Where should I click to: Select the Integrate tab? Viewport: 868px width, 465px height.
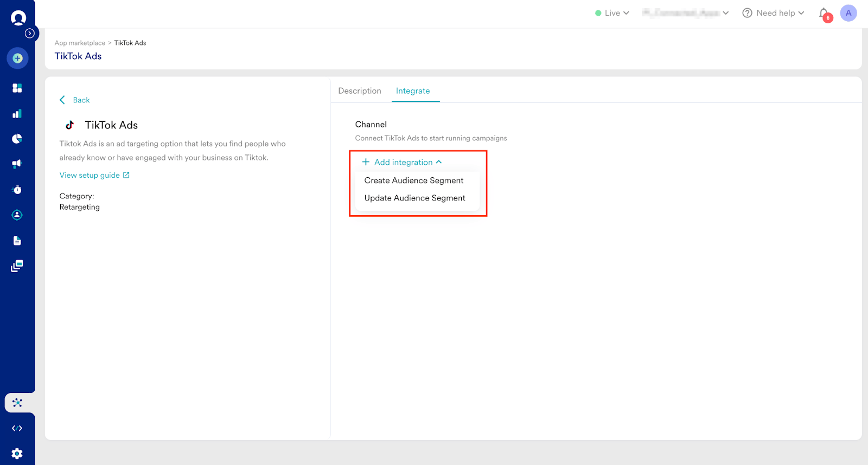413,91
